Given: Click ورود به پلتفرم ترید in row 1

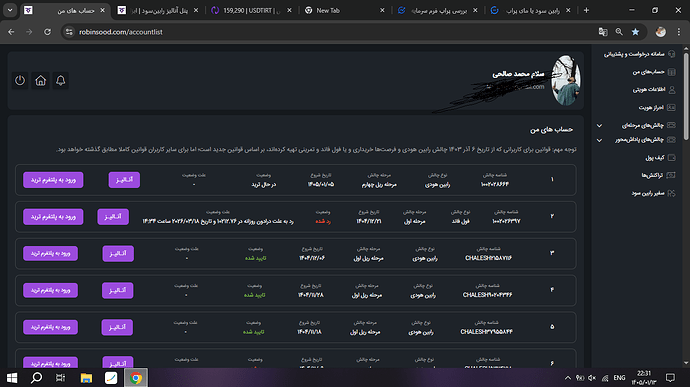Looking at the screenshot, I should click(x=53, y=180).
